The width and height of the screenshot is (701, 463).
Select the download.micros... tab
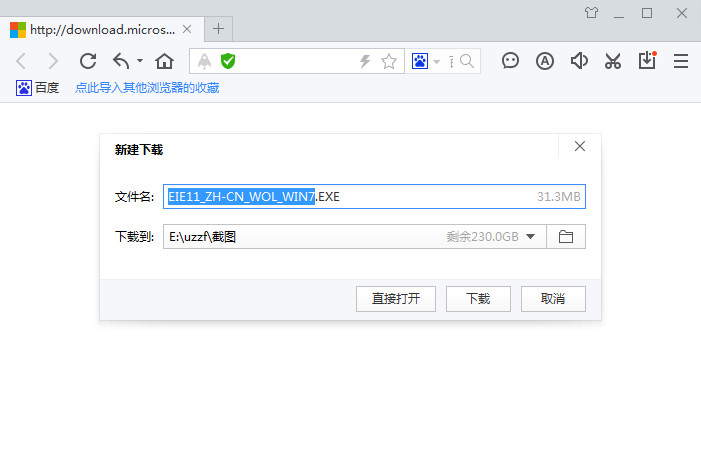coord(102,29)
